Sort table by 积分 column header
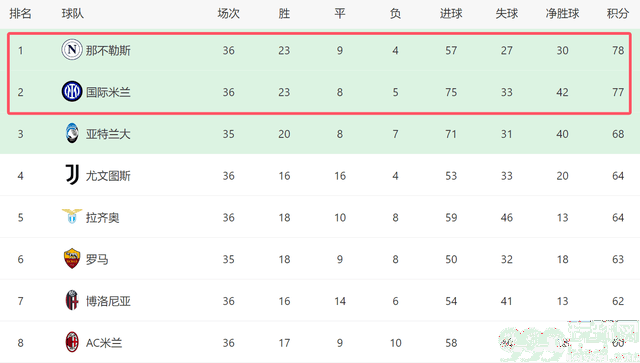640x363 pixels. (618, 13)
